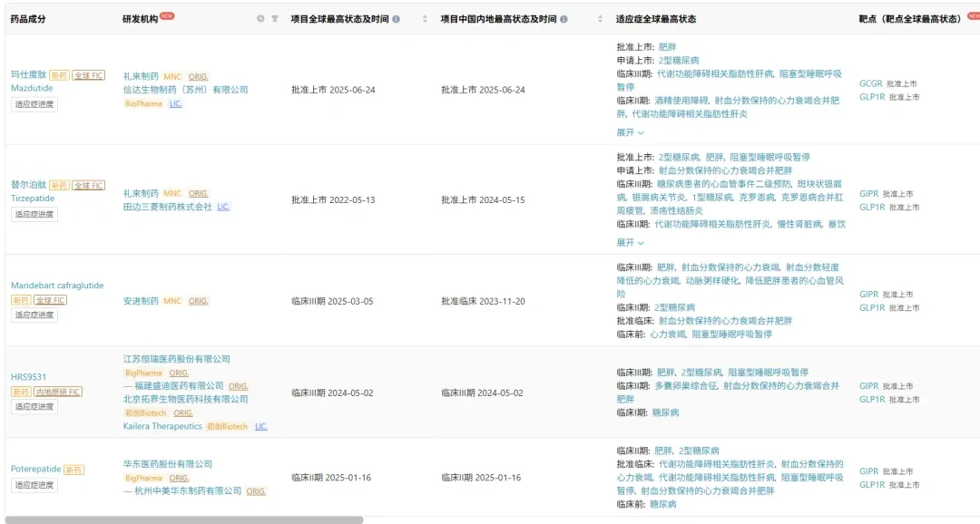Click GCGR target link
This screenshot has width=980, height=524.
870,83
